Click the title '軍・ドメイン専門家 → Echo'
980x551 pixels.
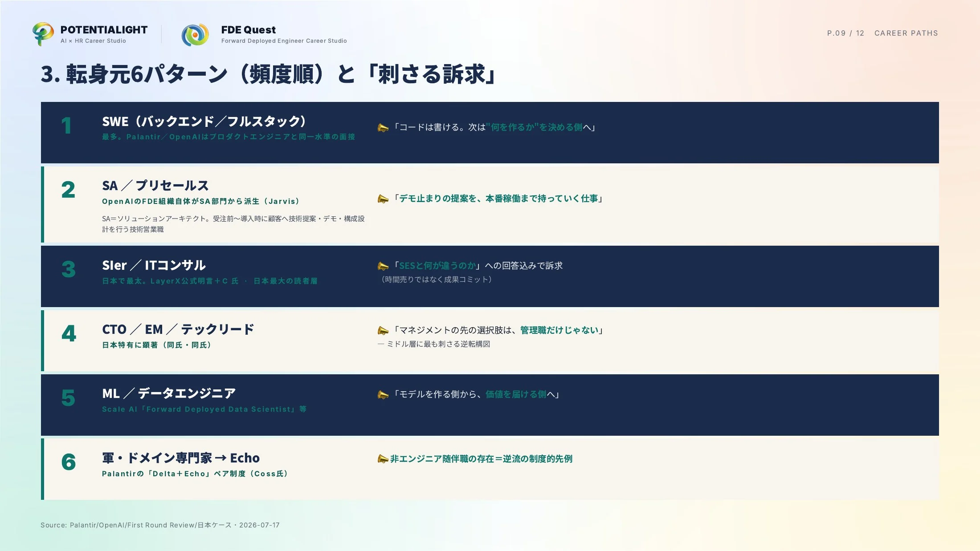181,458
